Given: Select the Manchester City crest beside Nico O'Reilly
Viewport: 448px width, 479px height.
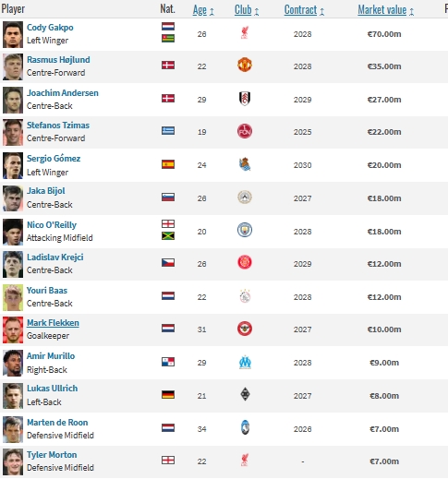Looking at the screenshot, I should coord(245,230).
